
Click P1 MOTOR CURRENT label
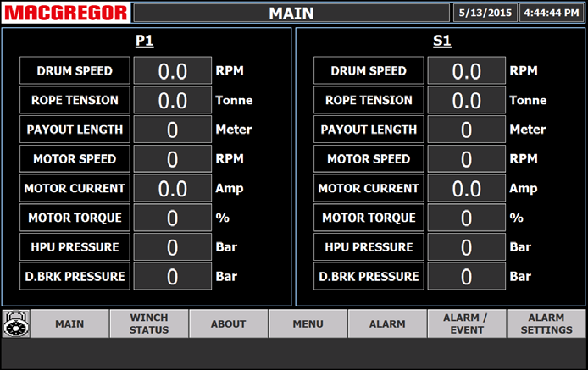coord(75,188)
